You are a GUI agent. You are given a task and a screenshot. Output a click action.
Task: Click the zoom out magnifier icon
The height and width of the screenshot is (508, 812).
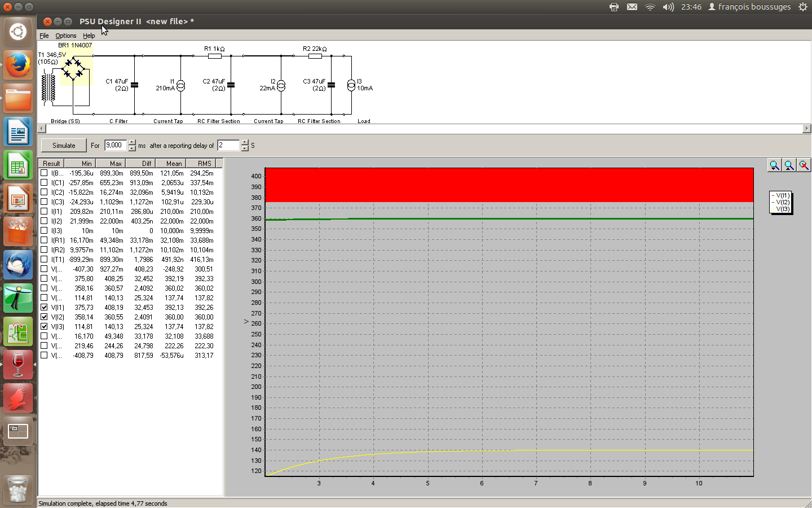[x=789, y=165]
